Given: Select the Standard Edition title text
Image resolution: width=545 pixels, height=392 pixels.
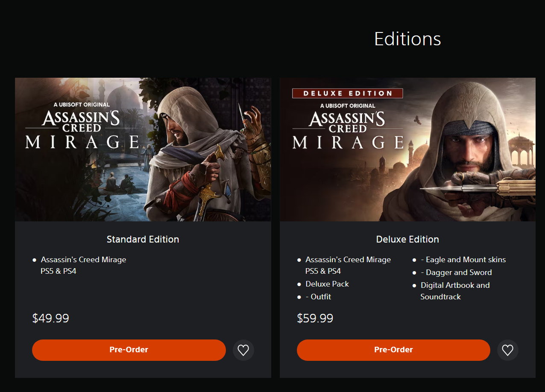Looking at the screenshot, I should click(x=143, y=240).
